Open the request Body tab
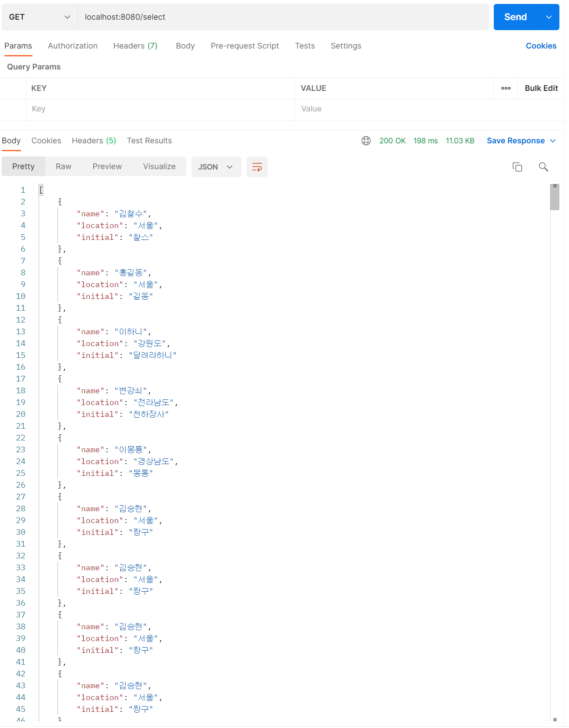The width and height of the screenshot is (569, 728). 185,46
